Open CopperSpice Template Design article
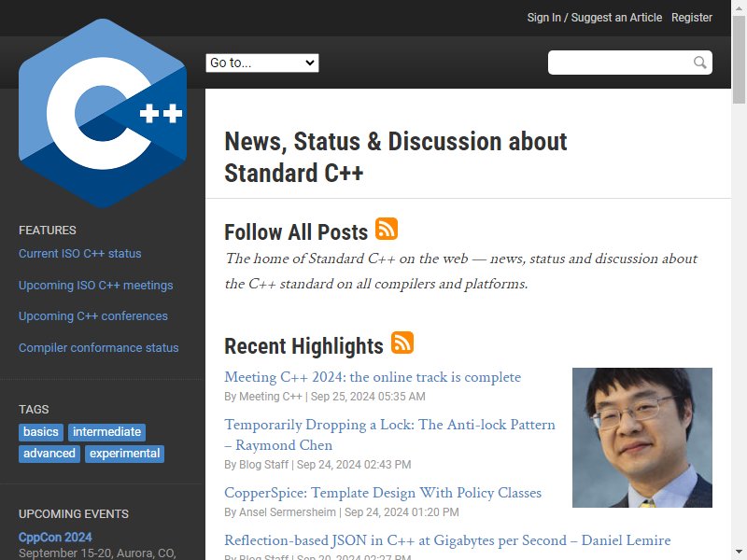 383,493
